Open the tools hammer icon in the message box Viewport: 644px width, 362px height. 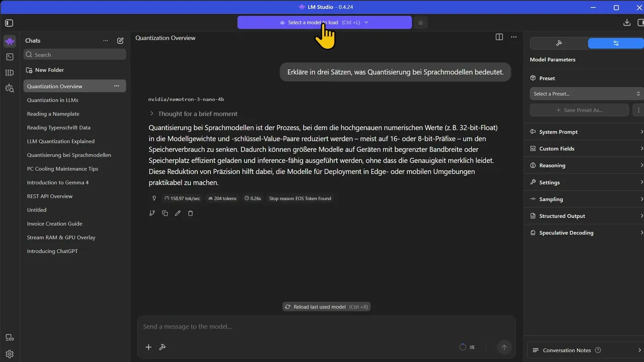[162, 347]
